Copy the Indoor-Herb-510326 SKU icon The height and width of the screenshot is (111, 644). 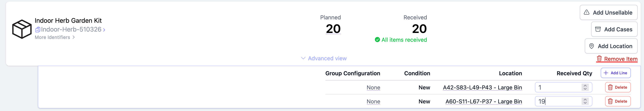click(x=37, y=30)
